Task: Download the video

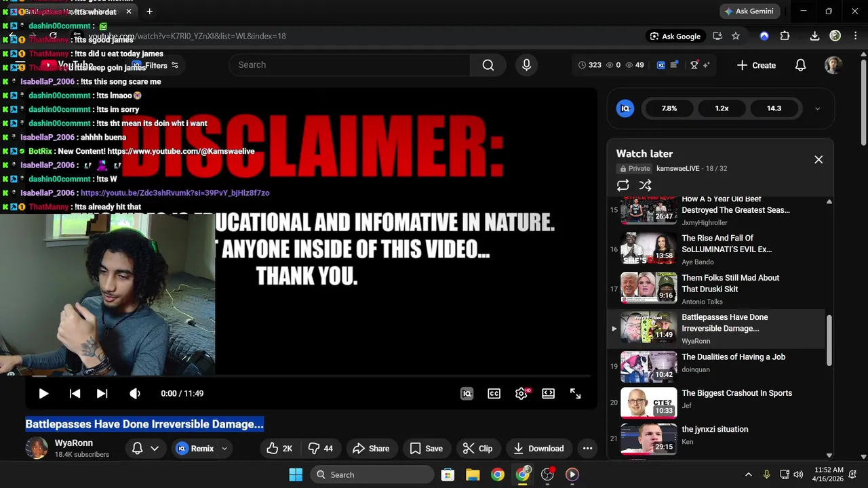Action: click(538, 449)
